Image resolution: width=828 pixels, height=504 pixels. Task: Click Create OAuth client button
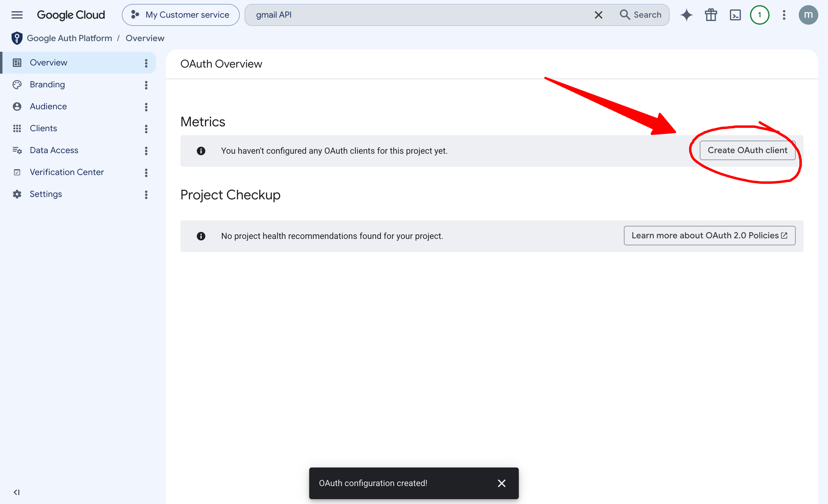pyautogui.click(x=747, y=150)
